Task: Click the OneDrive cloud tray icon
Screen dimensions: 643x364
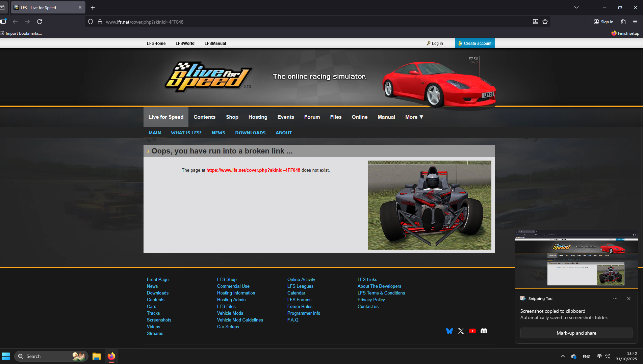Action: click(x=574, y=356)
